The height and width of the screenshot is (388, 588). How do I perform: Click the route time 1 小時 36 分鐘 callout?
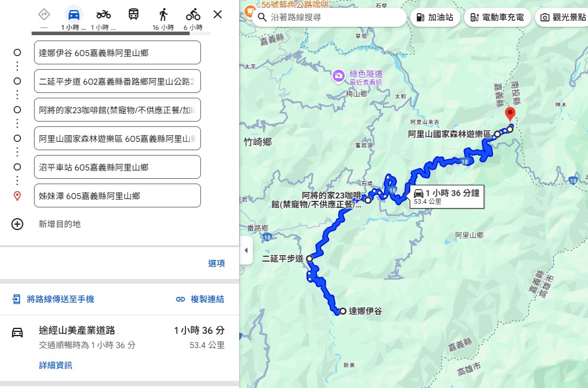(x=447, y=197)
